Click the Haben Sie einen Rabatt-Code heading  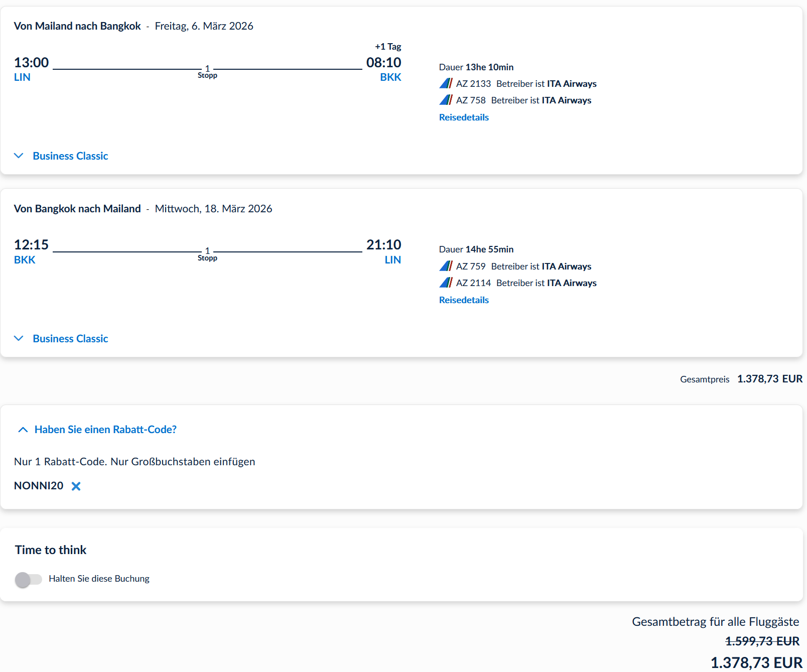click(105, 430)
